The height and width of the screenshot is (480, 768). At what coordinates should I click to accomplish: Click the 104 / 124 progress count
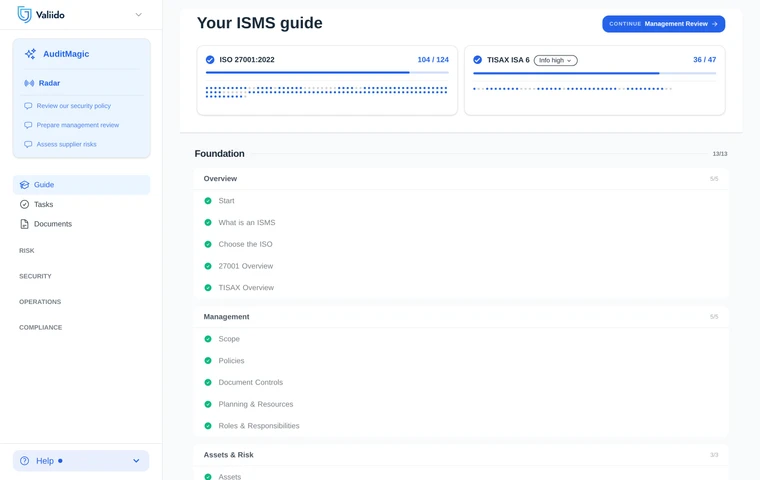[433, 60]
